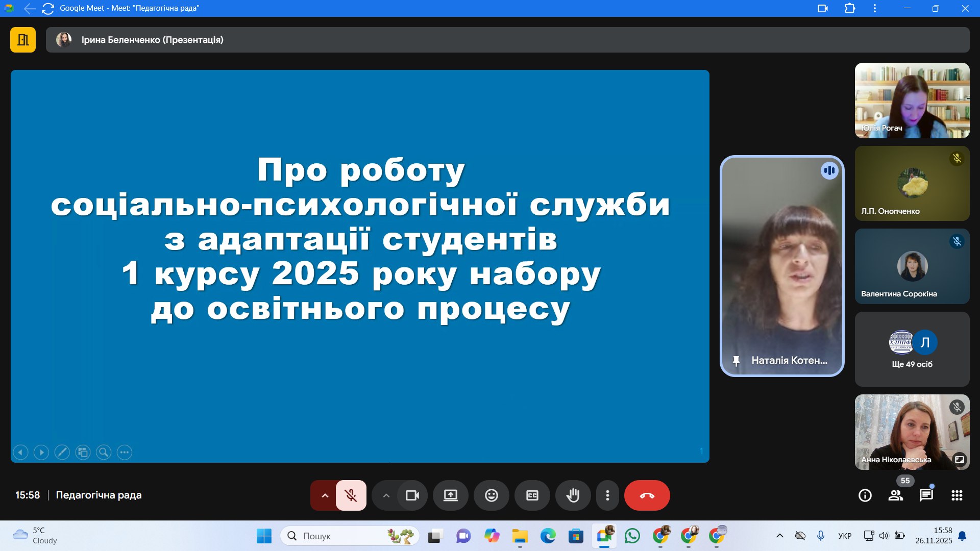The image size is (980, 551).
Task: Toggle closed captions
Action: 532,495
